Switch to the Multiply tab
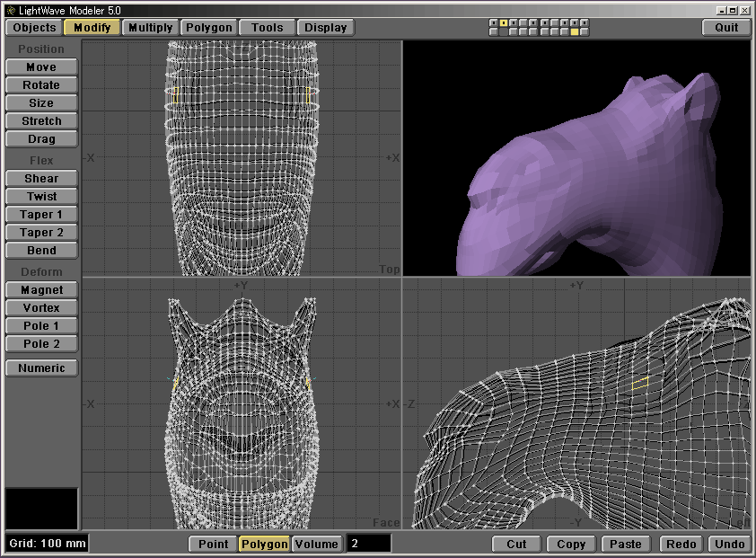756x558 pixels. 150,27
